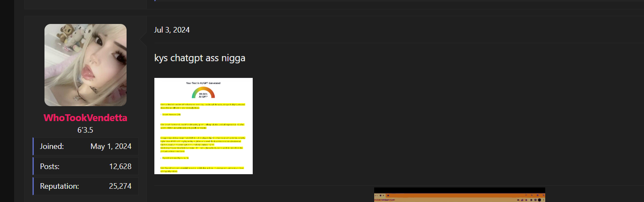Open the 12,628 posts count
The image size is (644, 202).
click(x=120, y=166)
